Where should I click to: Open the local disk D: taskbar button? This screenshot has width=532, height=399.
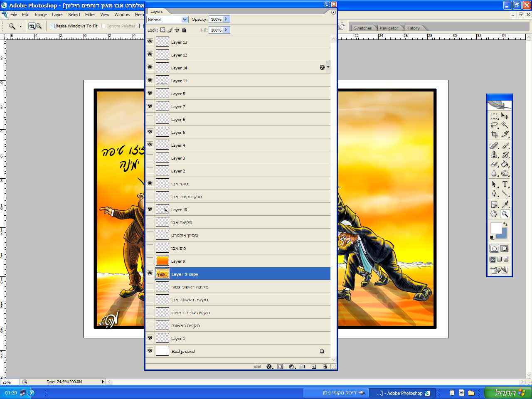(337, 393)
